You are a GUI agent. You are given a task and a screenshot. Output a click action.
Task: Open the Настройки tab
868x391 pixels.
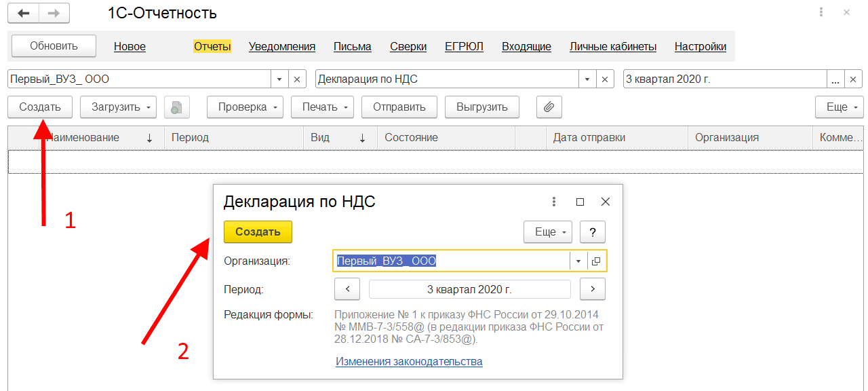point(701,47)
